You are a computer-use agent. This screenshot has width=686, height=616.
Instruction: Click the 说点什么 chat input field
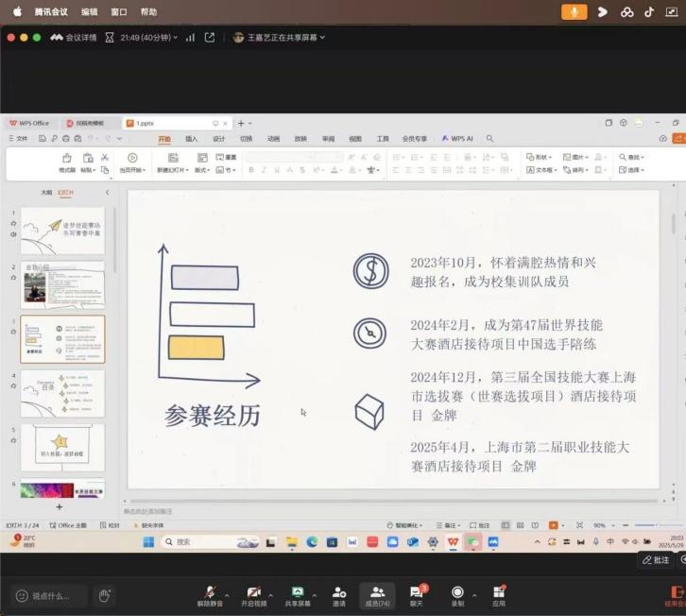[50, 596]
